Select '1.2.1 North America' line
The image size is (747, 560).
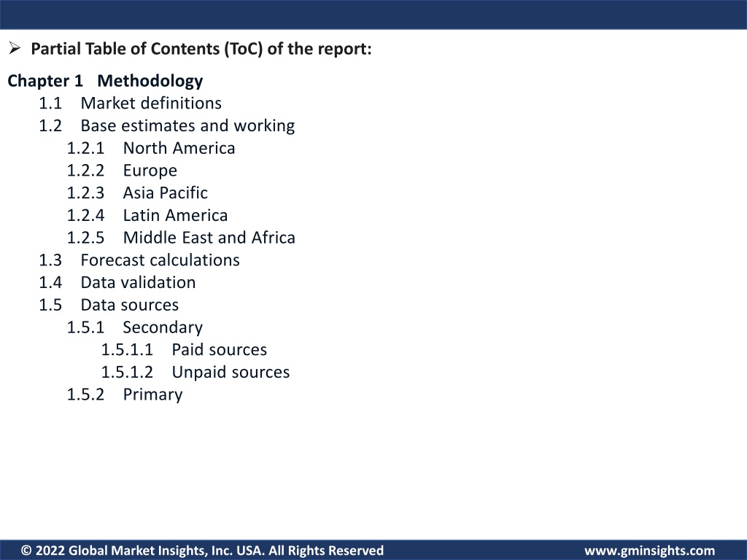pos(151,148)
